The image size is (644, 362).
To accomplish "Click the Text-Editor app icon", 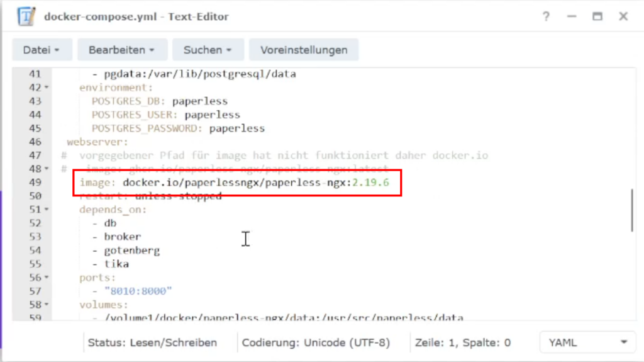I will (x=26, y=16).
